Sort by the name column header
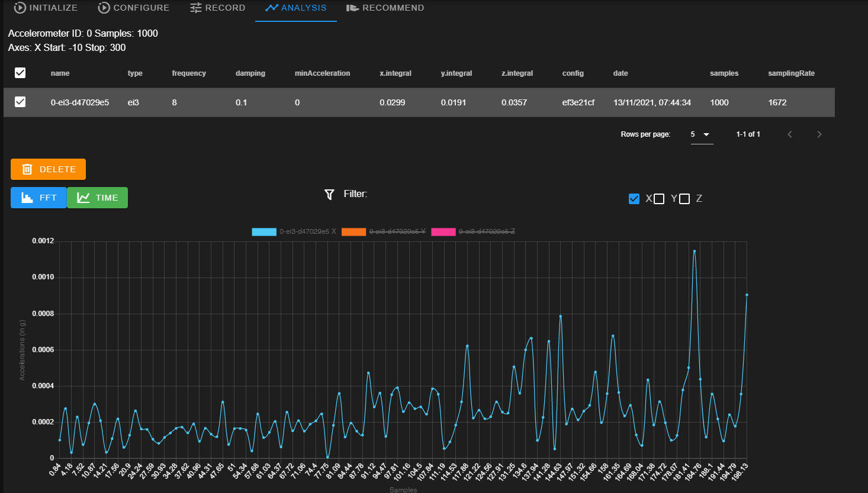The height and width of the screenshot is (493, 868). point(60,73)
